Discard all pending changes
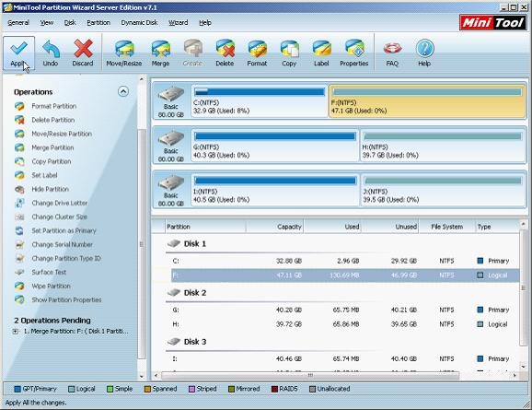Image resolution: width=532 pixels, height=410 pixels. tap(83, 53)
